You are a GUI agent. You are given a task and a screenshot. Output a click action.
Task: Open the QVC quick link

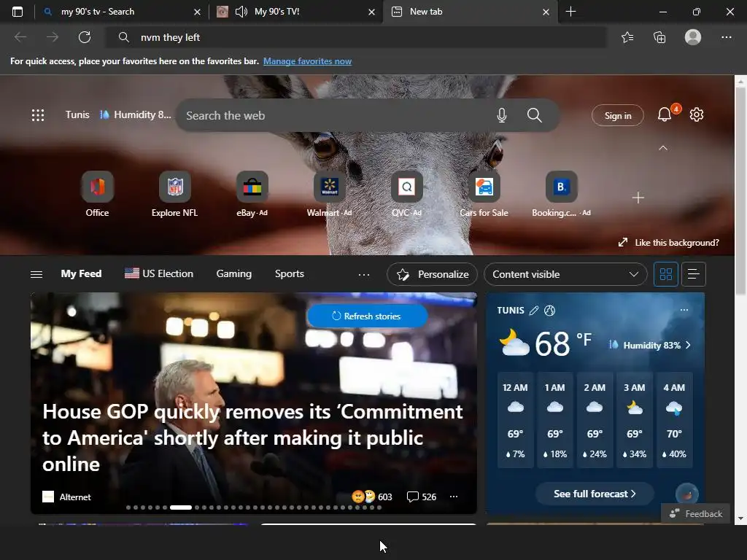(407, 194)
